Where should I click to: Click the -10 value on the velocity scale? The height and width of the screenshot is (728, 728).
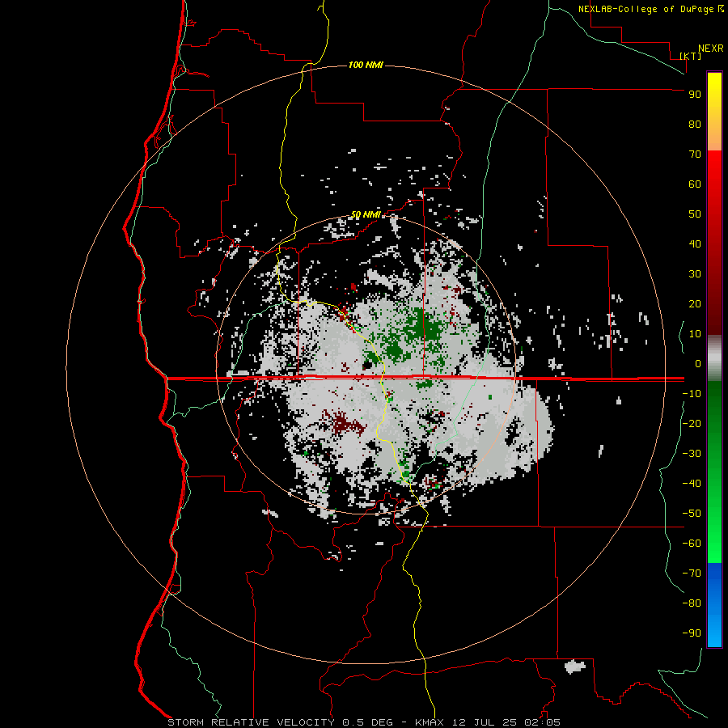click(x=692, y=394)
